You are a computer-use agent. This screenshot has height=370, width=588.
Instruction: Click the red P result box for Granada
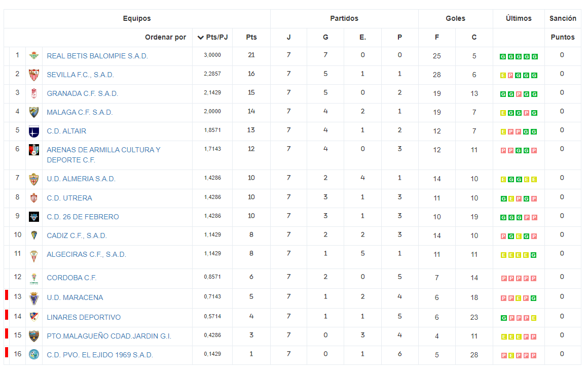519,94
